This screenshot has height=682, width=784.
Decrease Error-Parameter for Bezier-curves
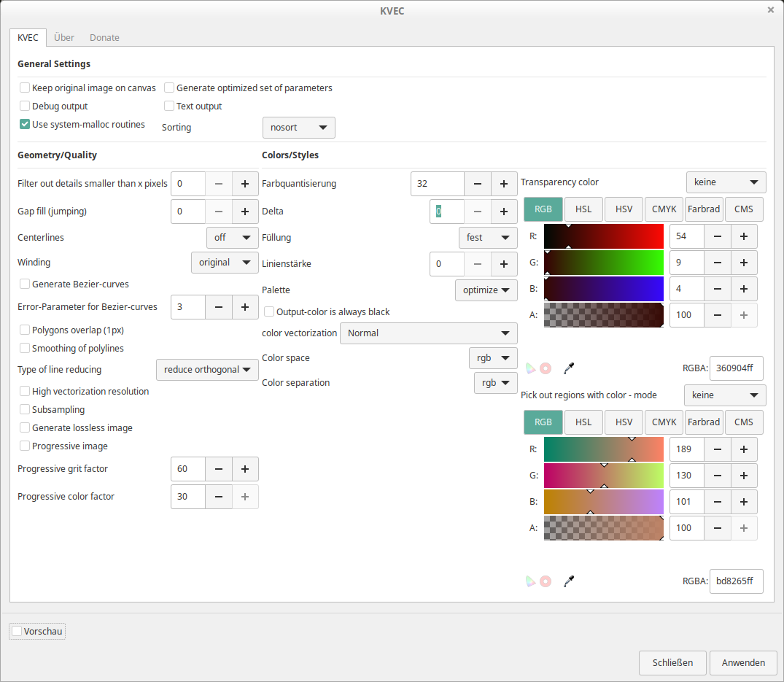coord(219,307)
